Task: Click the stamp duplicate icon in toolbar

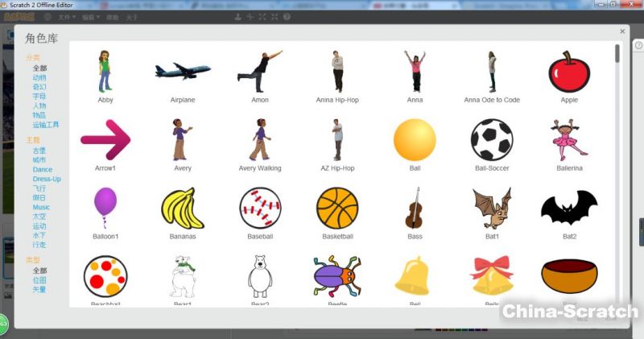Action: (237, 17)
